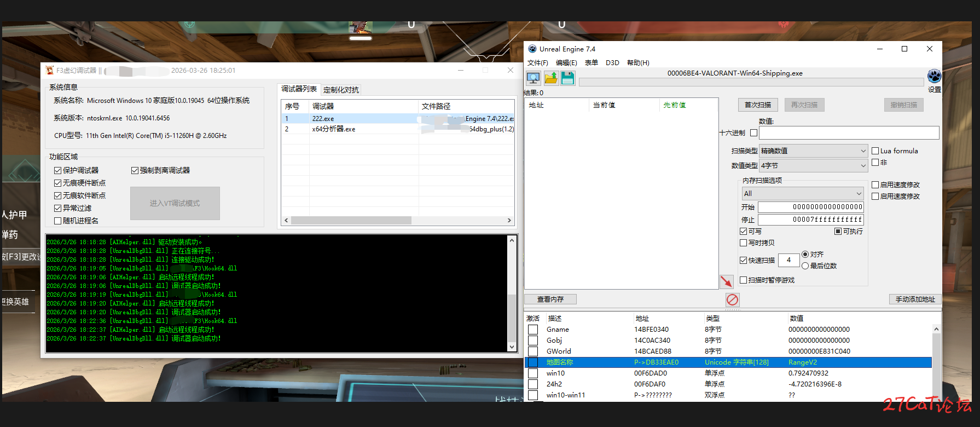Open the process selector monitor icon
Image resolution: width=980 pixels, height=427 pixels.
click(x=533, y=78)
